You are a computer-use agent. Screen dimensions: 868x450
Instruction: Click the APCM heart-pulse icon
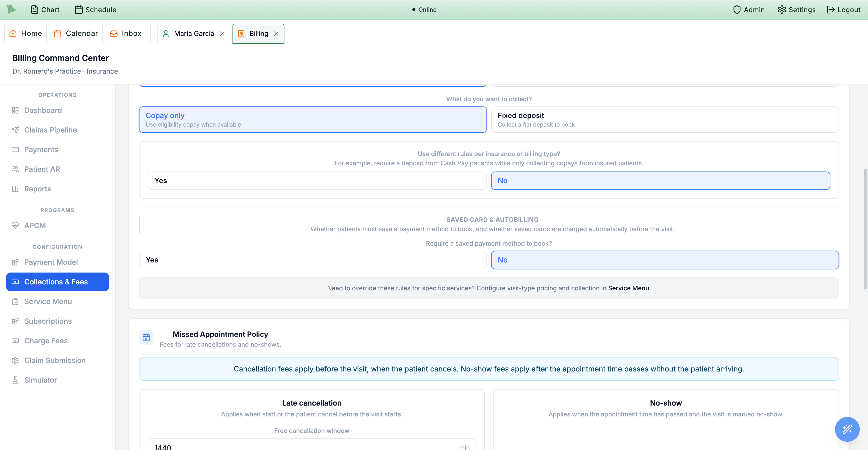15,225
